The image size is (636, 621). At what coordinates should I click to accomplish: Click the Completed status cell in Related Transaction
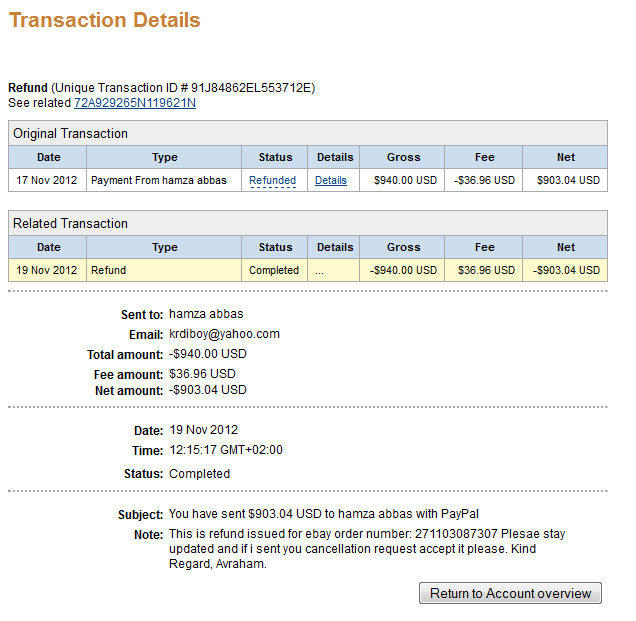coord(274,270)
